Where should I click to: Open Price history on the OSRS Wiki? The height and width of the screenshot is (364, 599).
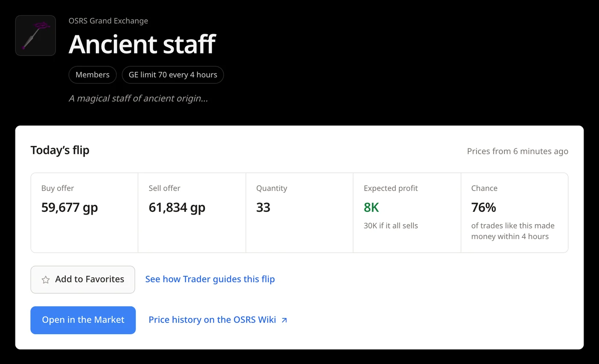pos(218,320)
